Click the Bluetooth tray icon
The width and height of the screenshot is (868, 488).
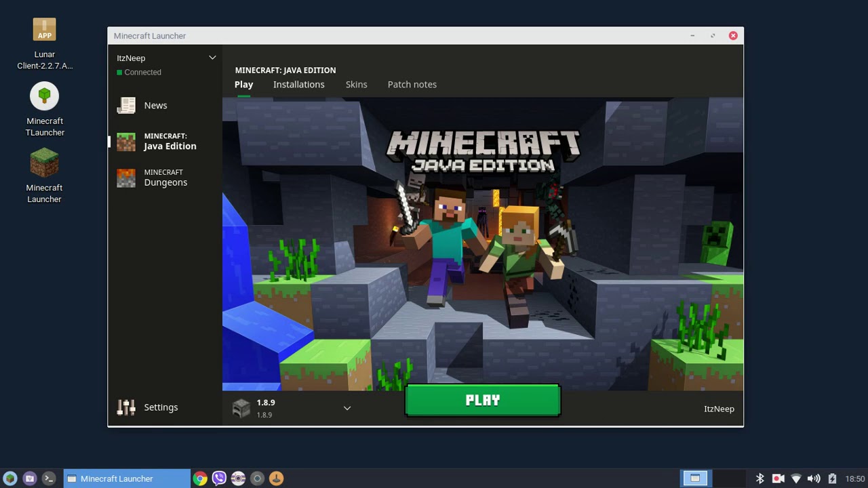point(760,479)
